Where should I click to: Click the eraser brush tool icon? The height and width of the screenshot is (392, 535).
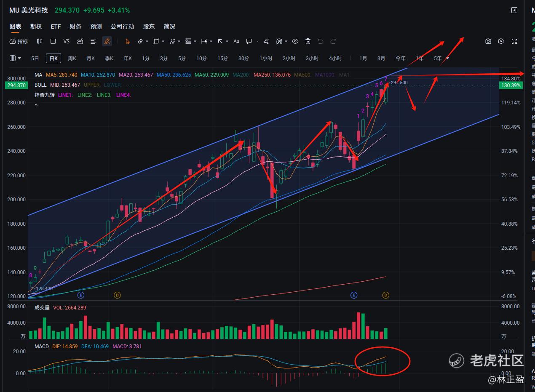point(266,41)
